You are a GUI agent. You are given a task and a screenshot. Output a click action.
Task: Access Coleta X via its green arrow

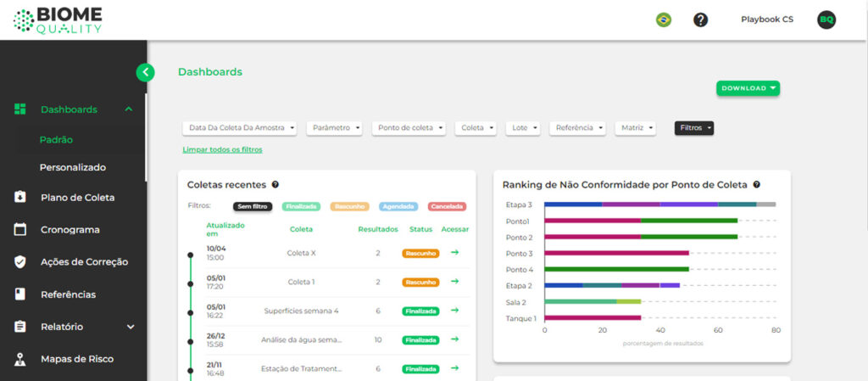coord(454,253)
